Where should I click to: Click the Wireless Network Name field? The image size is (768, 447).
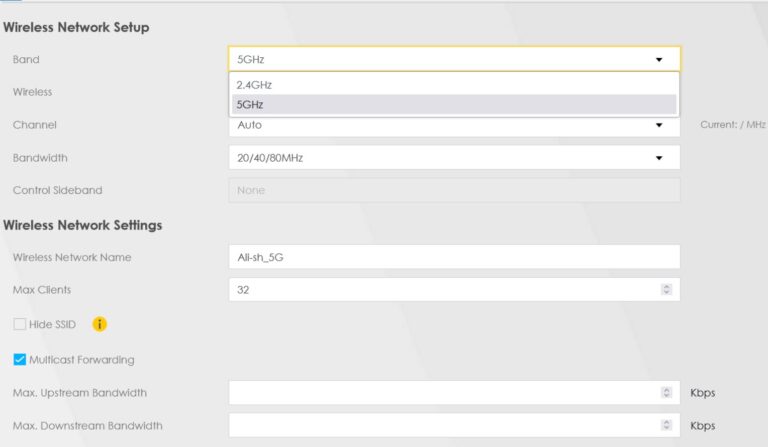pos(454,257)
